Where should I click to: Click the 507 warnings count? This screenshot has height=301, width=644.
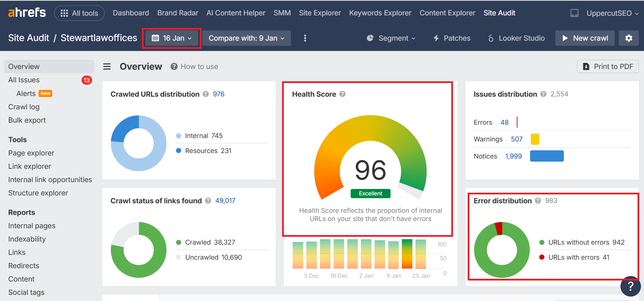point(517,139)
